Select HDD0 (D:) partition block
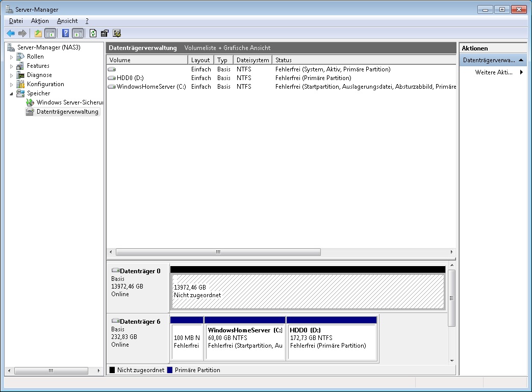Image resolution: width=532 pixels, height=392 pixels. (x=332, y=342)
